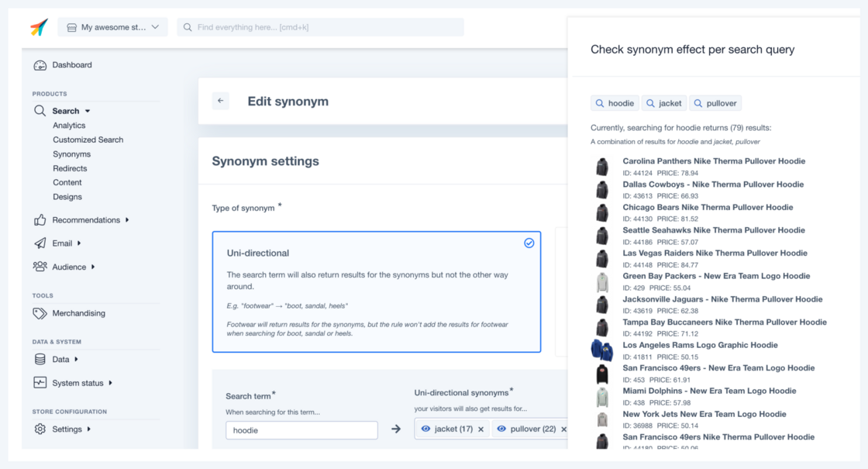The height and width of the screenshot is (469, 868).
Task: Click the hoodie search term input field
Action: tap(301, 430)
